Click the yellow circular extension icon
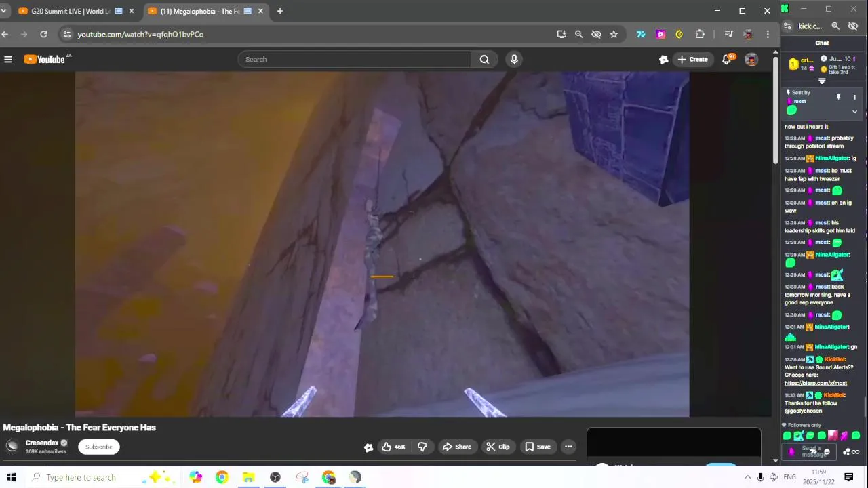Image resolution: width=868 pixels, height=488 pixels. tap(679, 34)
